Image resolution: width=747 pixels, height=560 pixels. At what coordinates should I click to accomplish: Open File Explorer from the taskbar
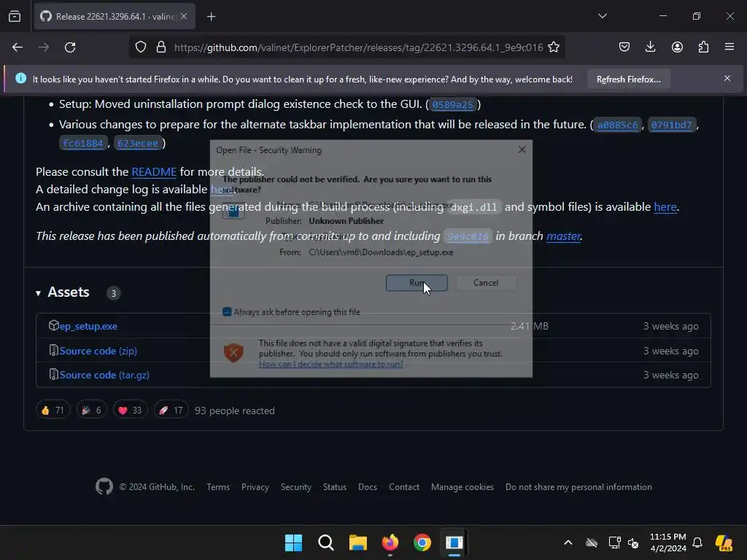[x=357, y=542]
